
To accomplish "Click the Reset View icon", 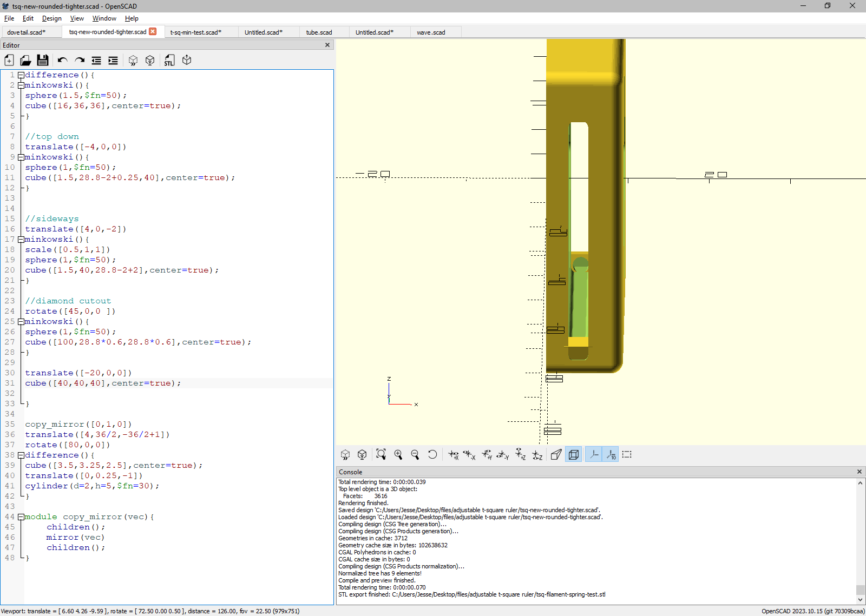I will coord(432,455).
